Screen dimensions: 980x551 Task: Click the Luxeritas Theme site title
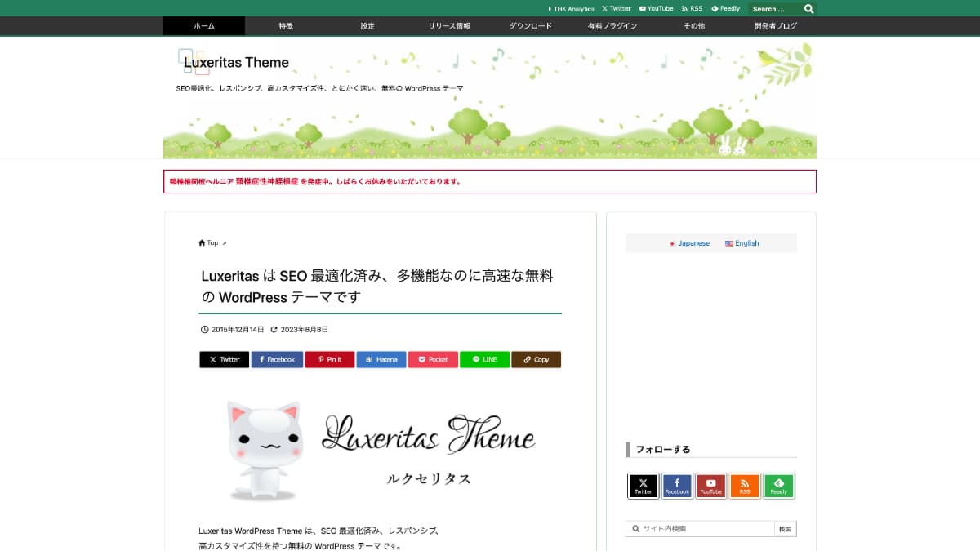pos(237,63)
